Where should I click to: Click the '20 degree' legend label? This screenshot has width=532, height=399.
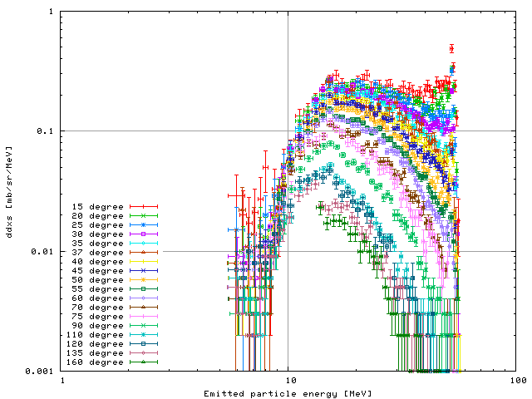pos(97,216)
